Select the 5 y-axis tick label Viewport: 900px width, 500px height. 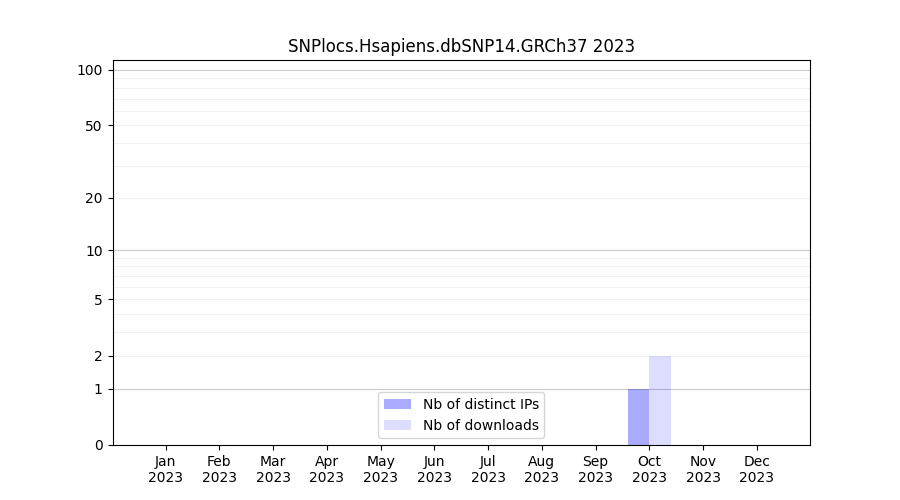click(x=98, y=300)
